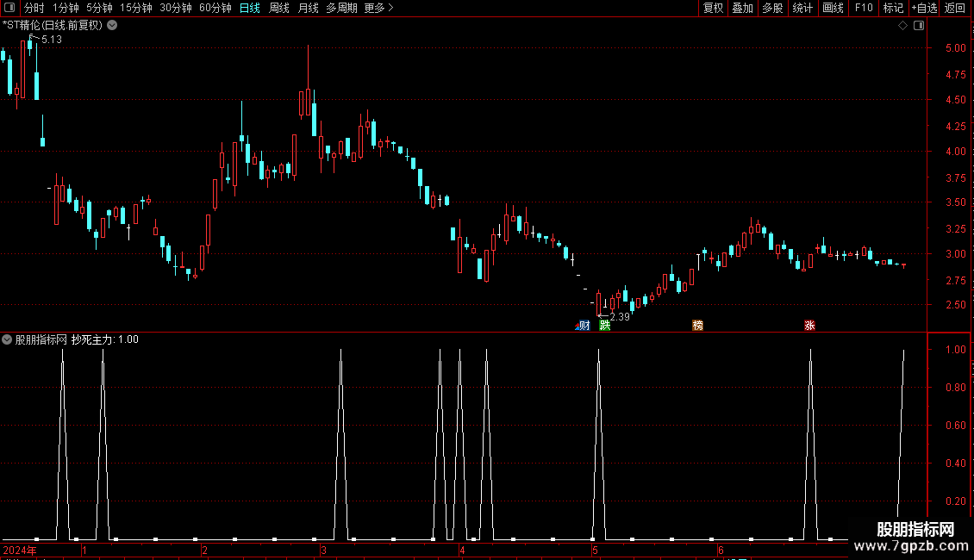Viewport: 974px width, 560px height.
Task: Click the panel layout icon at top-left
Action: (x=9, y=8)
